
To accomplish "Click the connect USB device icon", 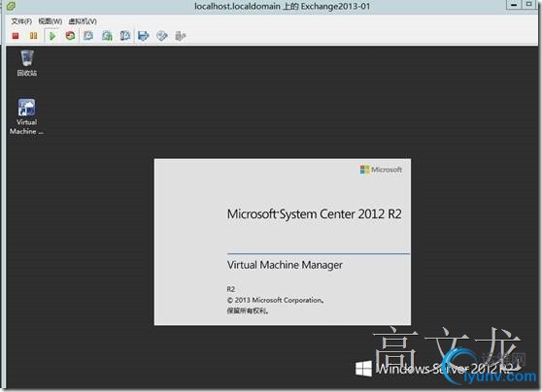I will [x=181, y=36].
